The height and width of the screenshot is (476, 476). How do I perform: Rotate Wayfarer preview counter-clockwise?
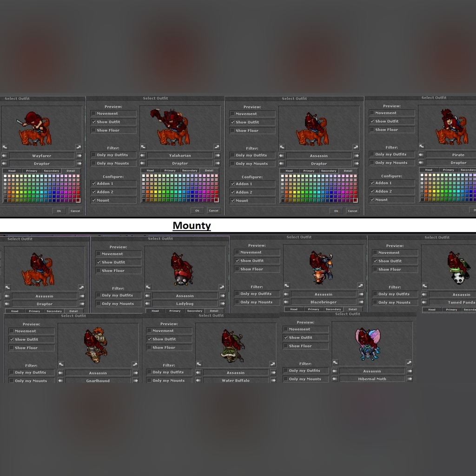(x=5, y=147)
